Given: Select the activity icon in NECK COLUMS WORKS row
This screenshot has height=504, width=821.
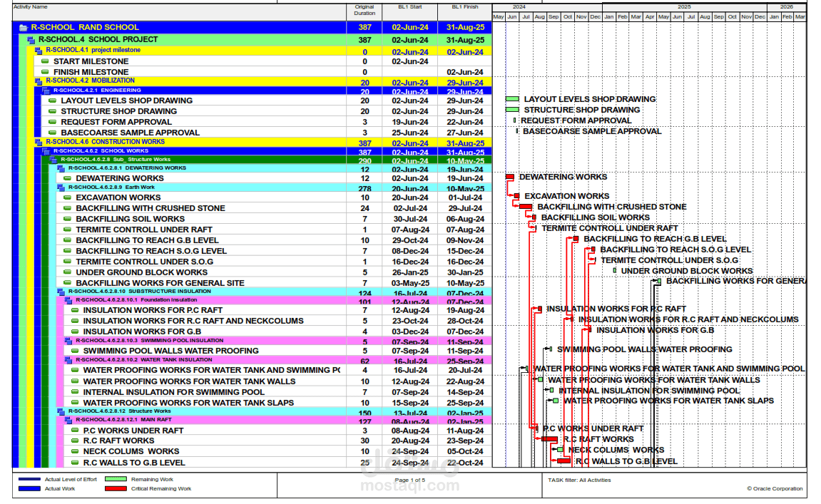Looking at the screenshot, I should (74, 451).
